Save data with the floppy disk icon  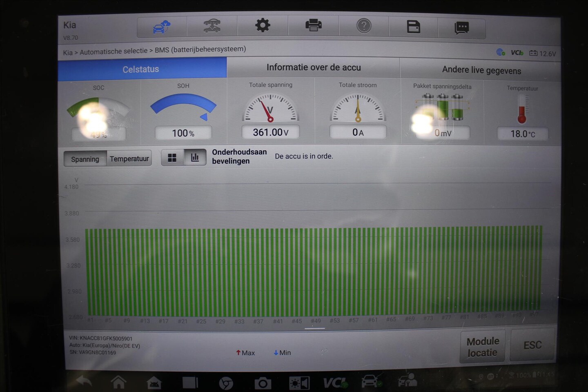tap(413, 27)
